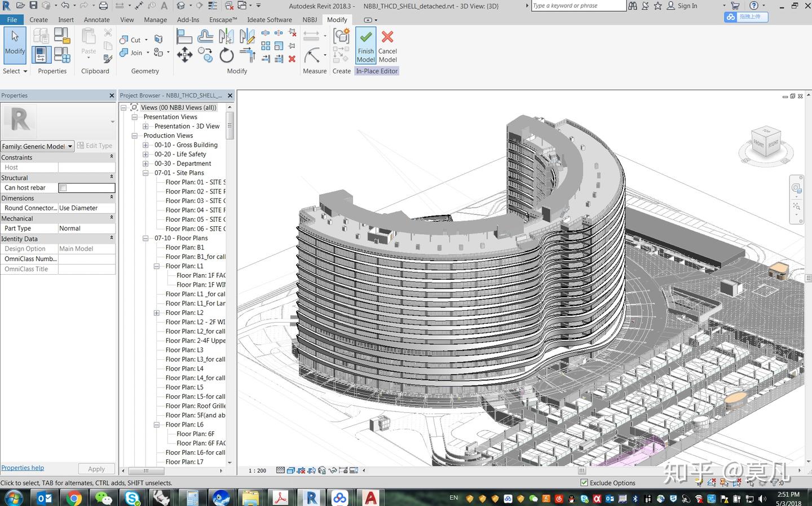Select Floor Plan: L7 in Project Browser
This screenshot has height=506, width=812.
coord(184,462)
